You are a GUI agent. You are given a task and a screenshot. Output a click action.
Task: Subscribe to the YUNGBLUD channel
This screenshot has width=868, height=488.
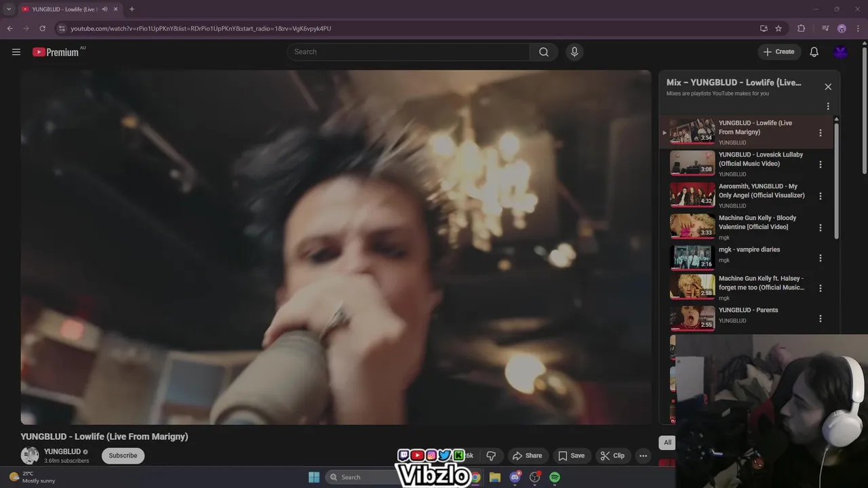pyautogui.click(x=123, y=455)
